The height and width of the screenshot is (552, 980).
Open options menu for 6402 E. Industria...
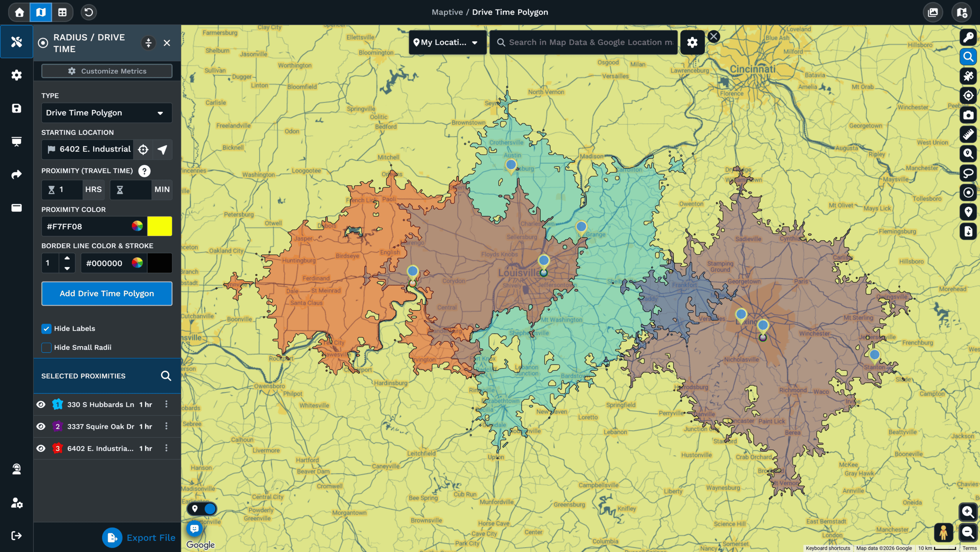click(x=167, y=448)
